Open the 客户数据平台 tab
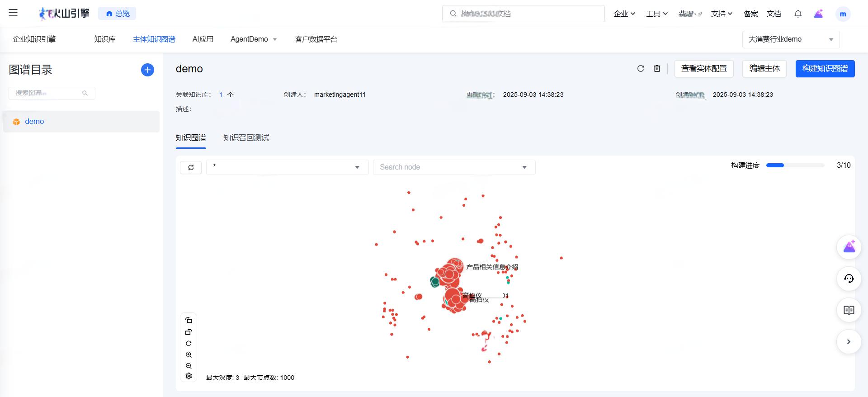This screenshot has height=397, width=868. [x=316, y=39]
